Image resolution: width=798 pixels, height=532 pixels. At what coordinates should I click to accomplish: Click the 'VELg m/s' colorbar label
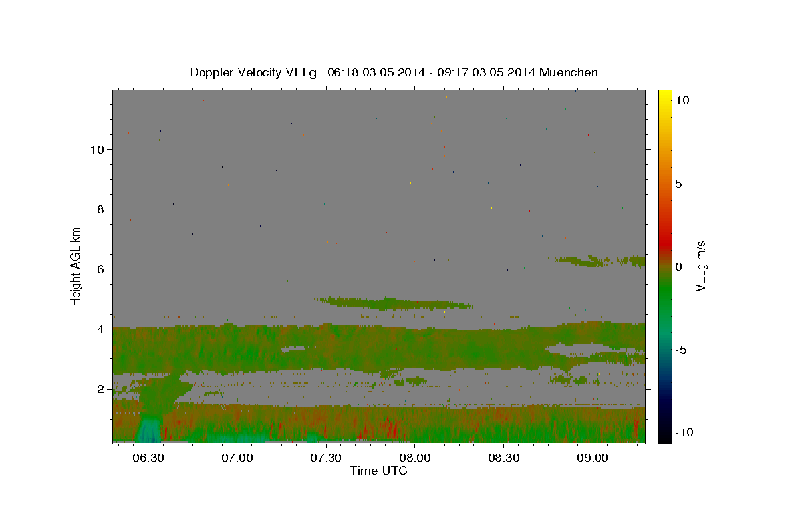pyautogui.click(x=700, y=265)
